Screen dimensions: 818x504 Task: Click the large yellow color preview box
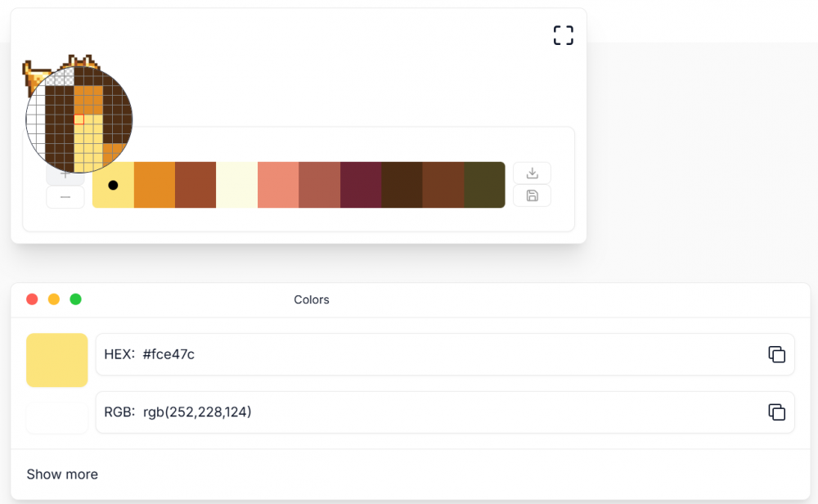point(57,360)
